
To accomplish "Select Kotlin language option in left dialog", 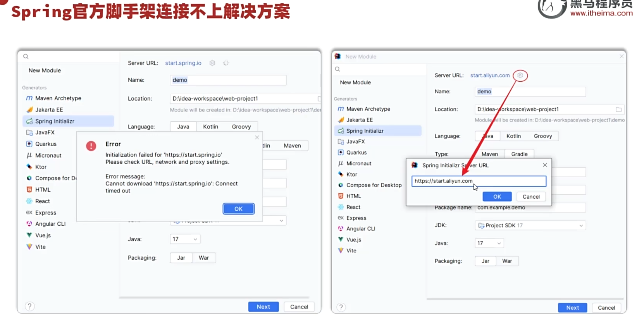I will (x=210, y=127).
